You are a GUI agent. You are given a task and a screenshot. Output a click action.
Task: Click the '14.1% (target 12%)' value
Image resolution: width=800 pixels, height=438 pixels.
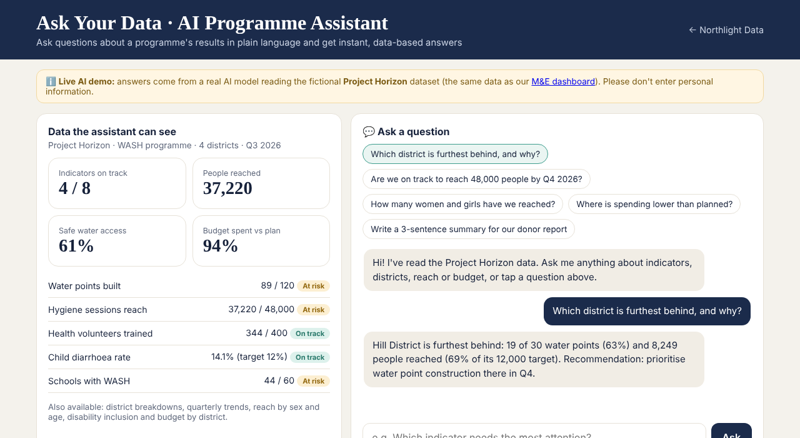(249, 357)
